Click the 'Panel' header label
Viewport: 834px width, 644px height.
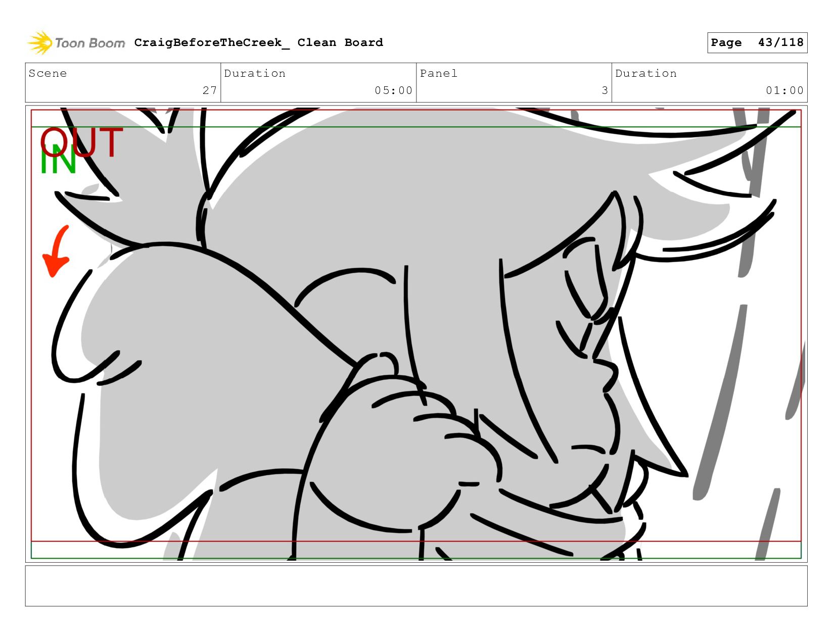tap(439, 73)
